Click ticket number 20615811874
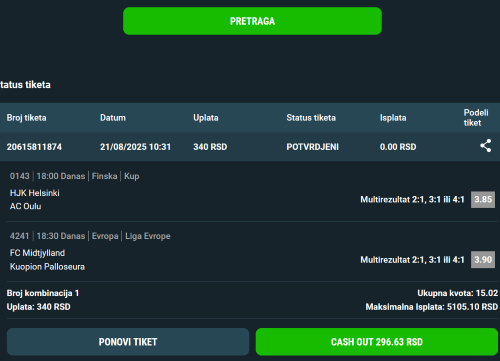 [34, 147]
